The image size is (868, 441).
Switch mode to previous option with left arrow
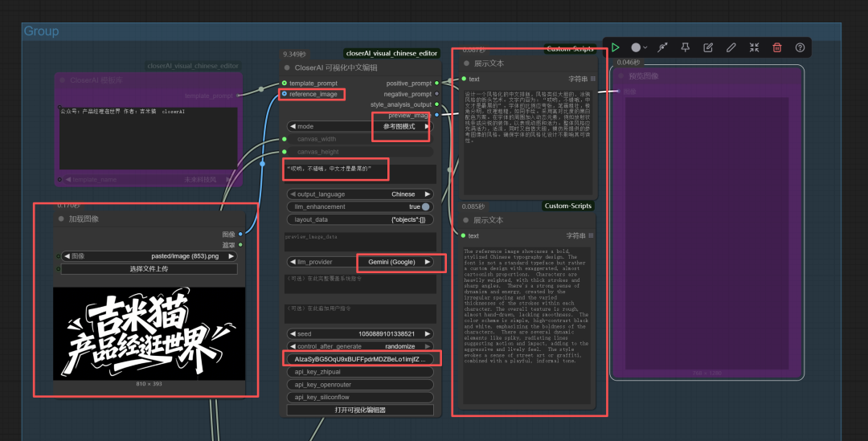pyautogui.click(x=293, y=126)
